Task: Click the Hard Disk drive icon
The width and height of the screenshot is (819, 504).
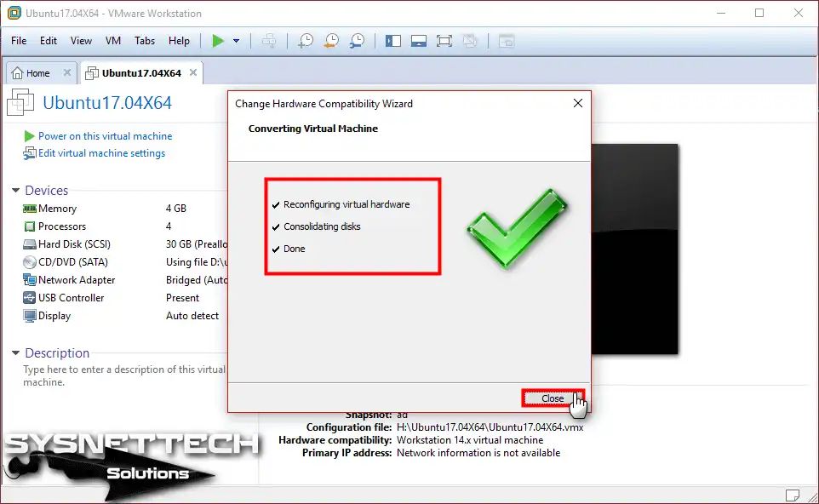Action: pos(30,244)
